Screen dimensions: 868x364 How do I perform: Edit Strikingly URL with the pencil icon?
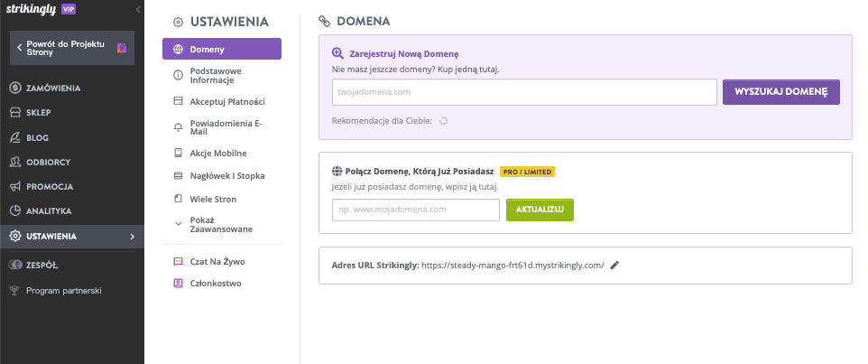pos(614,266)
